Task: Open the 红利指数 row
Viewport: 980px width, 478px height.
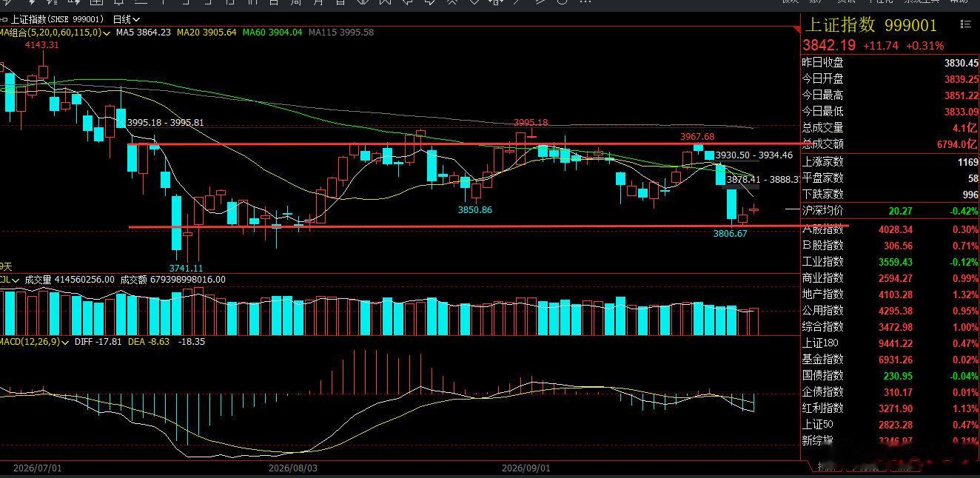Action: [890, 408]
